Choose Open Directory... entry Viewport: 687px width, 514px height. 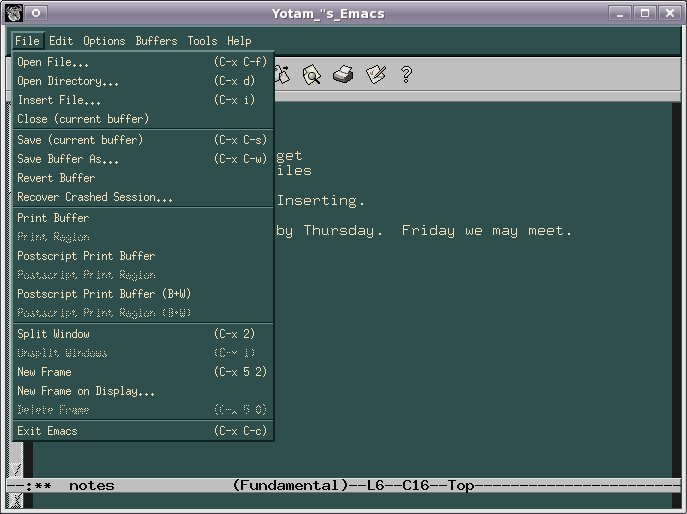point(143,81)
